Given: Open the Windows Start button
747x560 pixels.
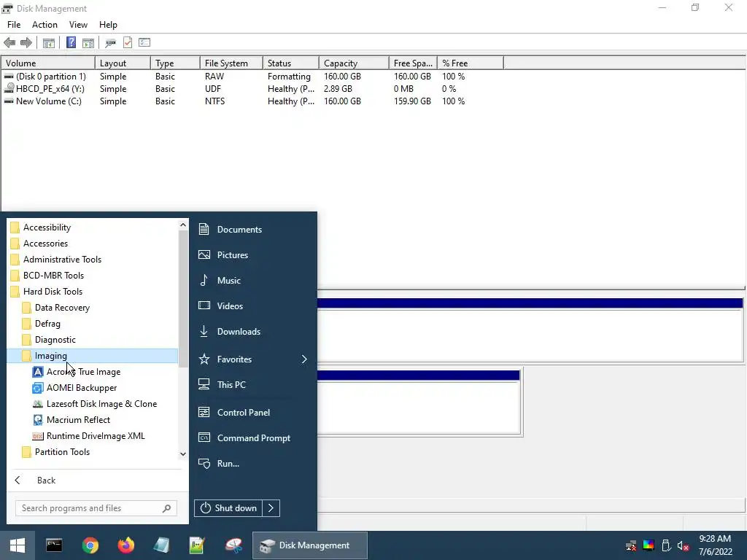Looking at the screenshot, I should point(18,545).
